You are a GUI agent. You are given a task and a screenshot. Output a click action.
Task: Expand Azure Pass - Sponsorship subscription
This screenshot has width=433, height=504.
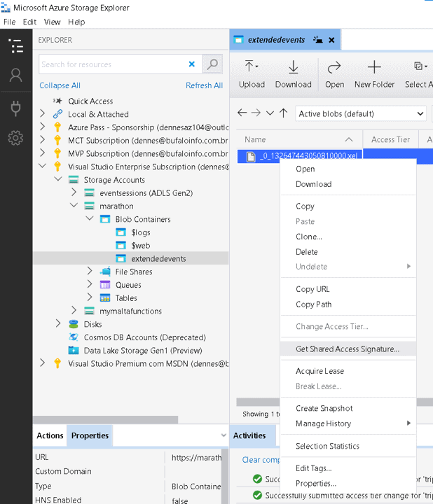pyautogui.click(x=42, y=127)
